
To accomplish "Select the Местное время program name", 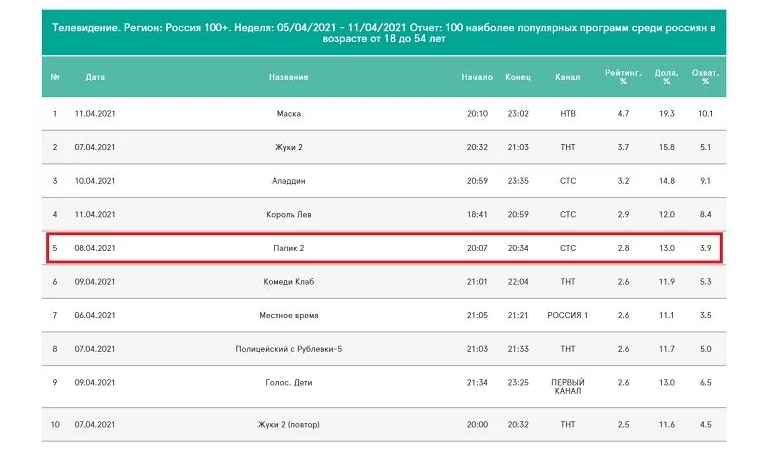I will click(x=288, y=315).
